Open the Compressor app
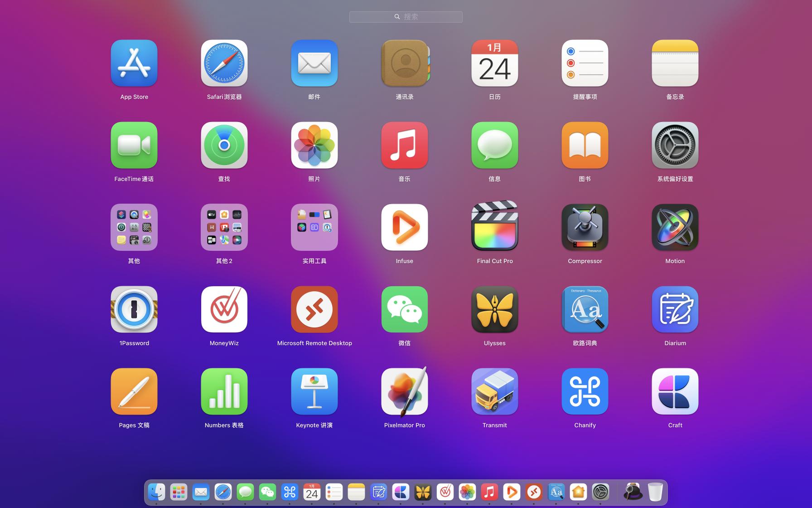 (585, 227)
